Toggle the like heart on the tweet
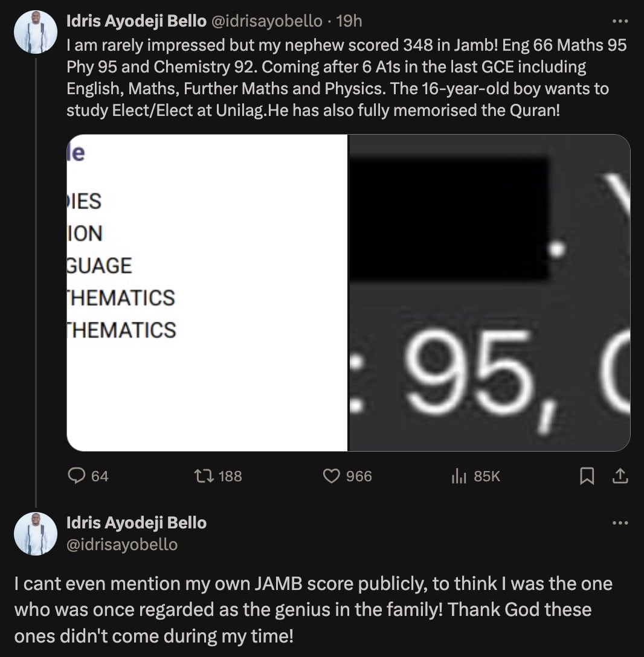 (332, 476)
